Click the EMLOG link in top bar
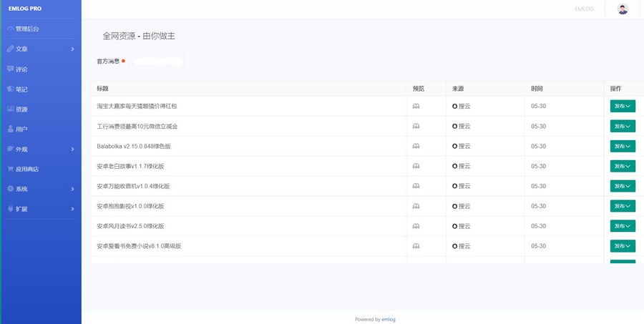This screenshot has height=324, width=644. point(584,9)
